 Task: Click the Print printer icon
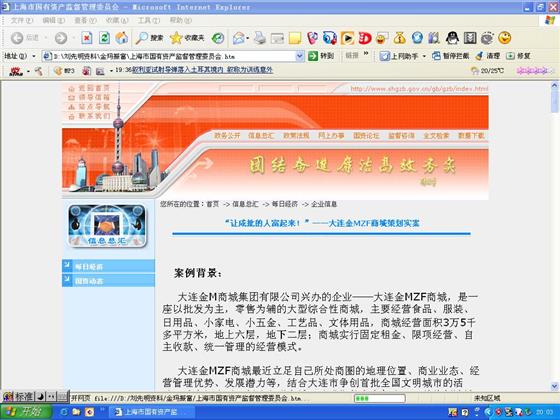coord(260,38)
